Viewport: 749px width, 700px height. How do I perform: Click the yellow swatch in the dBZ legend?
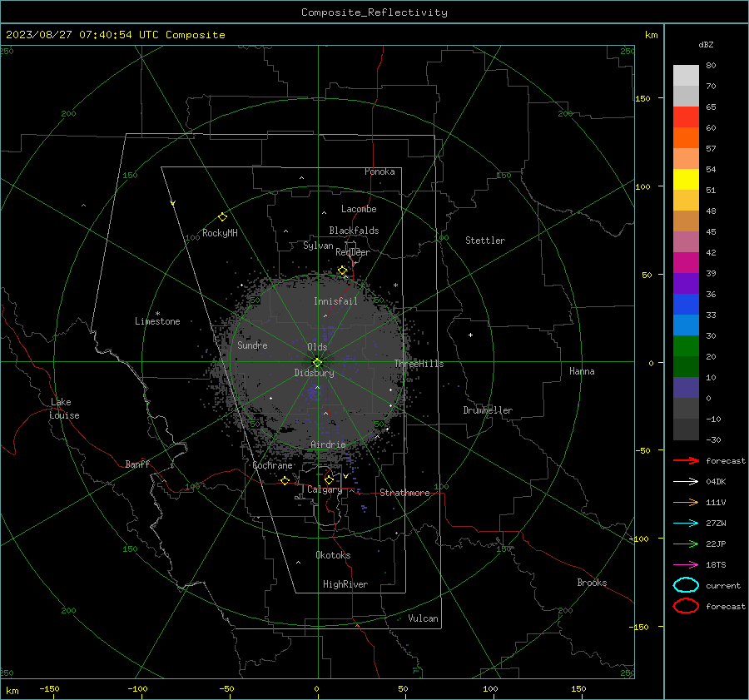686,179
